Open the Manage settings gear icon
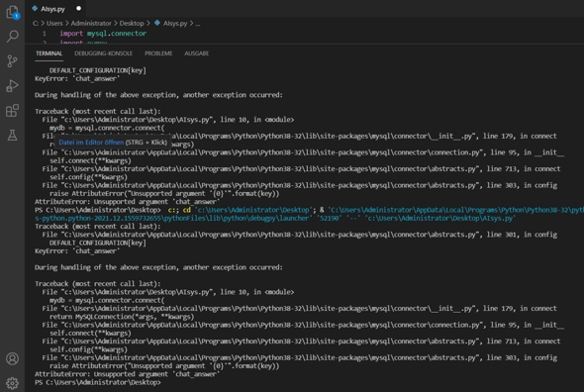Screen dimensions: 584x392 [x=12, y=383]
